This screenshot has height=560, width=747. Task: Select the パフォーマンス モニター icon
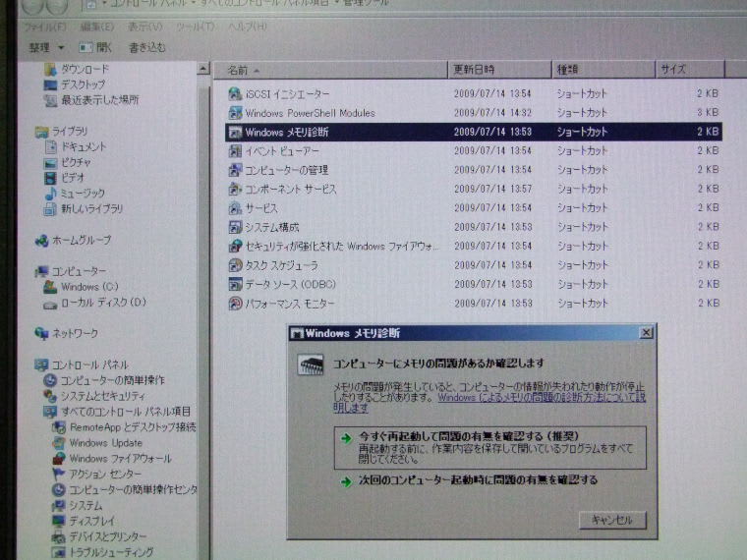pyautogui.click(x=235, y=304)
